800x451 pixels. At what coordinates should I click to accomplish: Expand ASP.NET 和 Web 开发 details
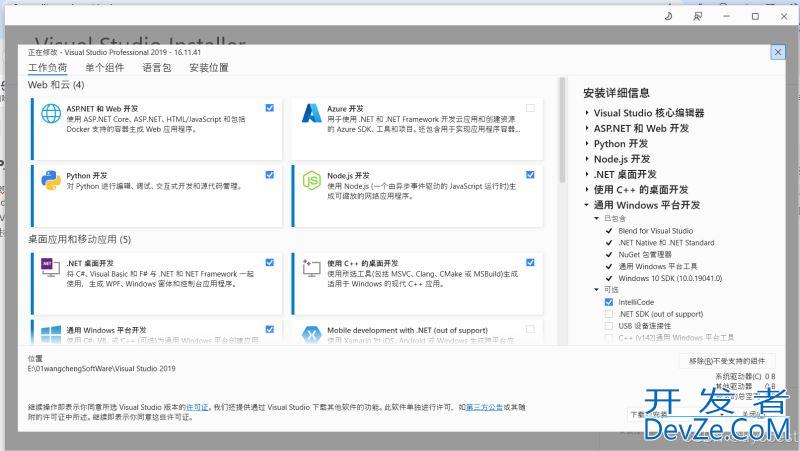tap(587, 128)
